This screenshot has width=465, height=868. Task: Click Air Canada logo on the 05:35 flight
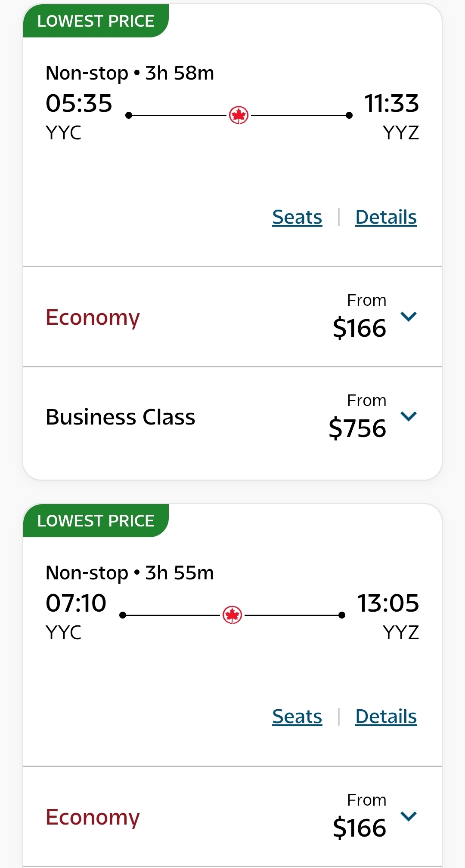pos(239,115)
